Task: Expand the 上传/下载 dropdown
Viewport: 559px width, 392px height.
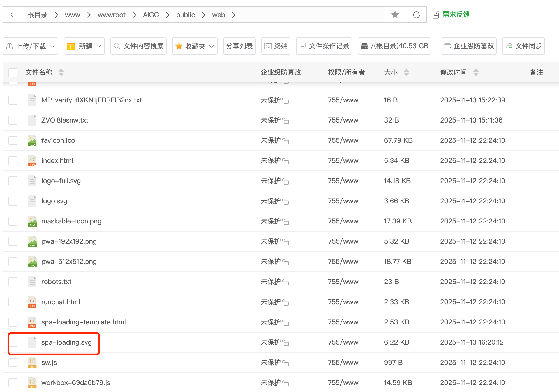Action: pos(31,46)
